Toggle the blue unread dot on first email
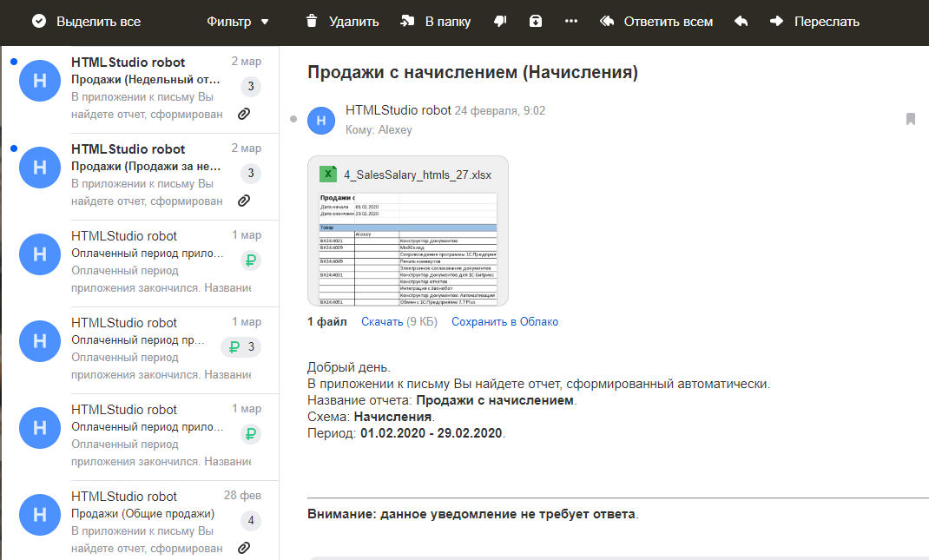The height and width of the screenshot is (560, 929). [x=13, y=62]
